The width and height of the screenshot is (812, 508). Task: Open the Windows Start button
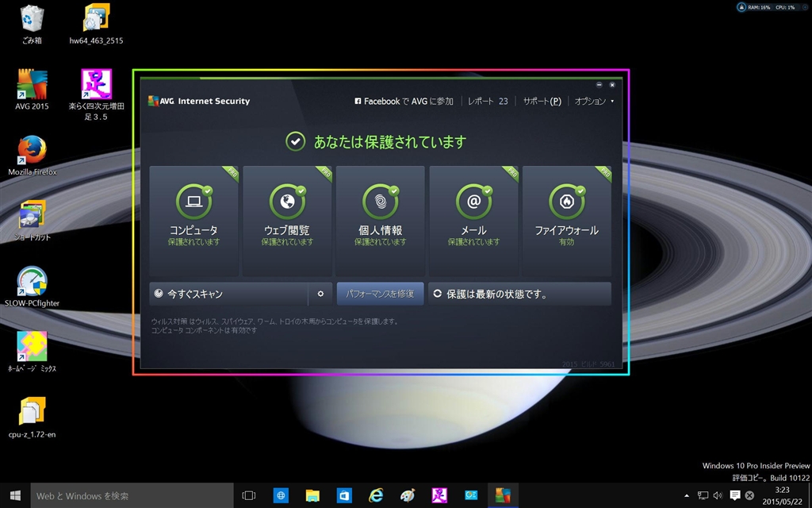[16, 495]
